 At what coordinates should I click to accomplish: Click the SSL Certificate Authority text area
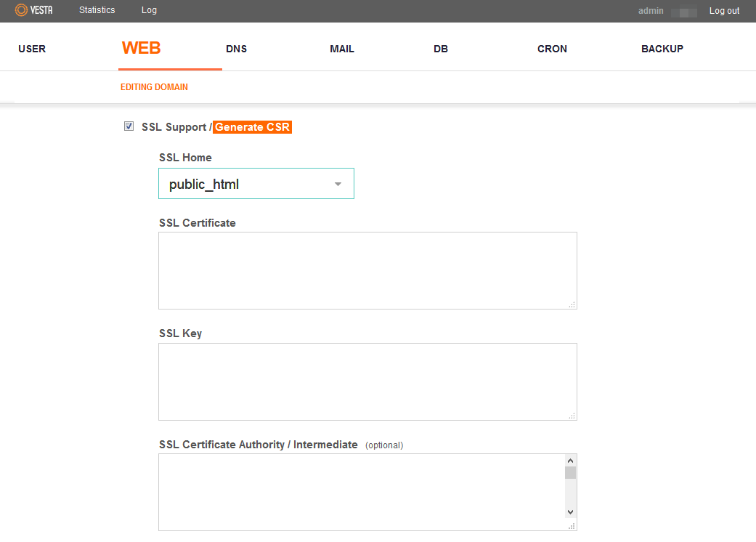tap(361, 492)
